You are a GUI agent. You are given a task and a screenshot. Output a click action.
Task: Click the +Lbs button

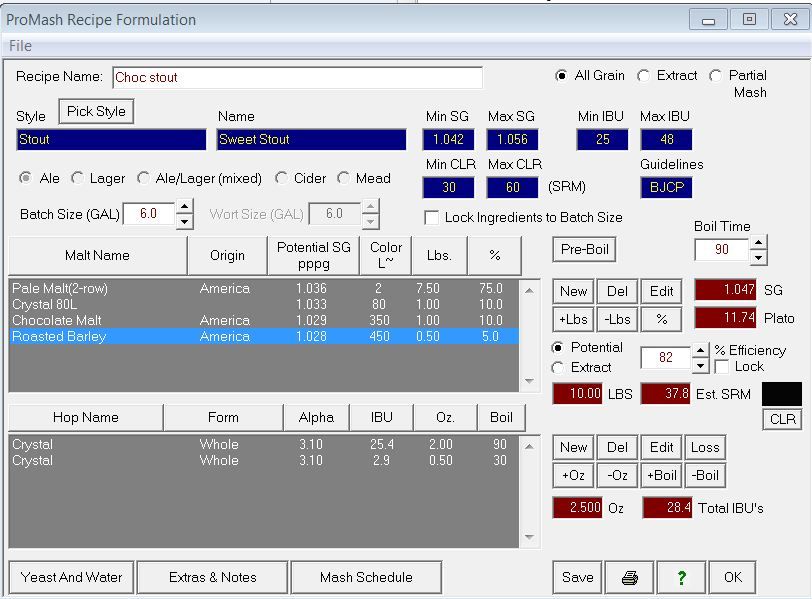tap(573, 319)
